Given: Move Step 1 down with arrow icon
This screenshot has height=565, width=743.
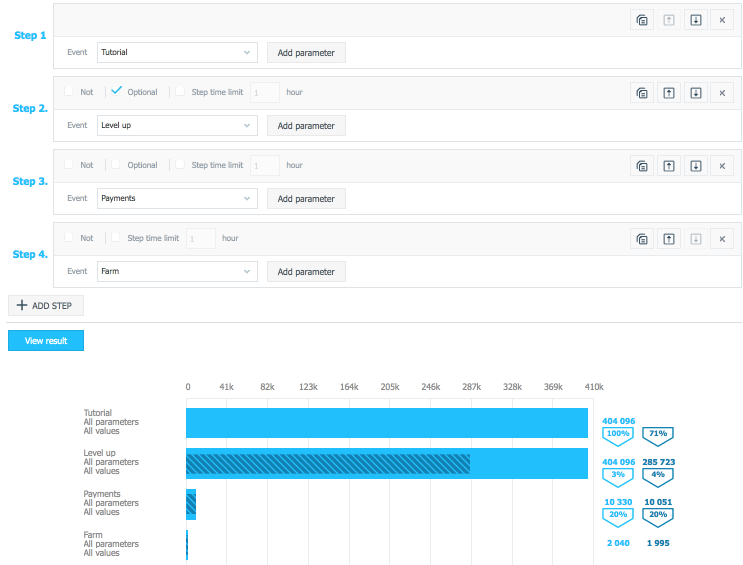Looking at the screenshot, I should click(696, 20).
